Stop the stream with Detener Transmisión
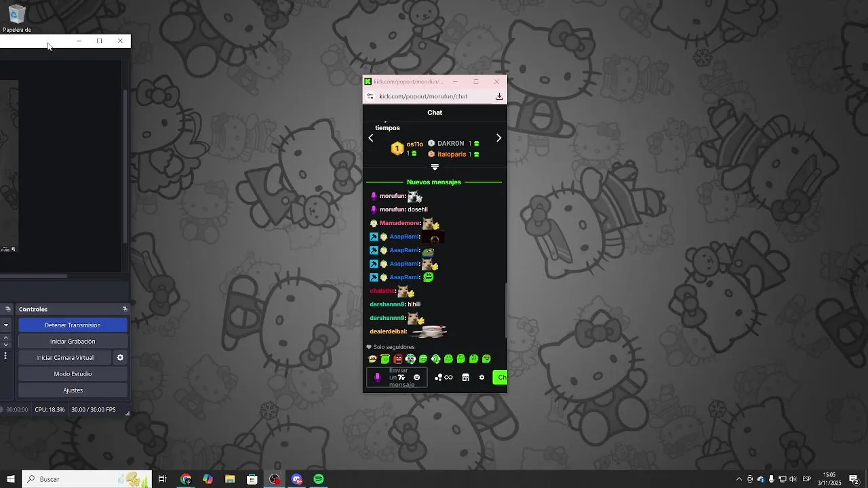This screenshot has height=488, width=868. coord(73,325)
